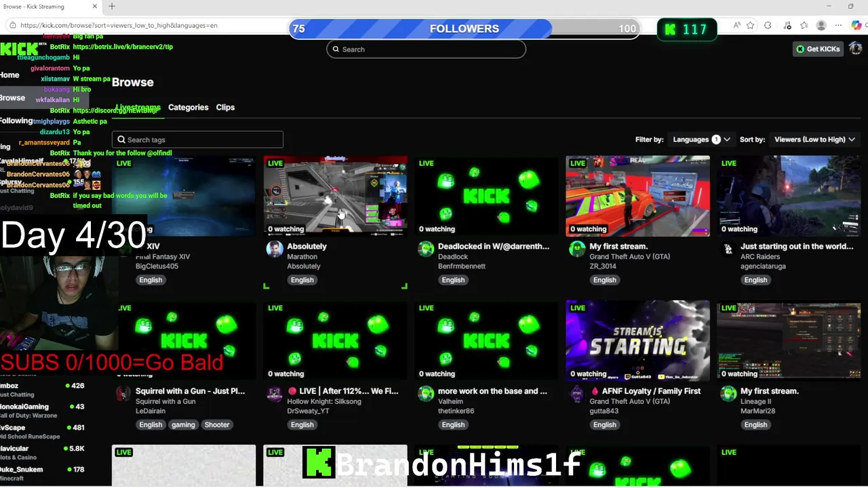Open the Viewers (Low to High) sort dropdown

click(x=814, y=140)
